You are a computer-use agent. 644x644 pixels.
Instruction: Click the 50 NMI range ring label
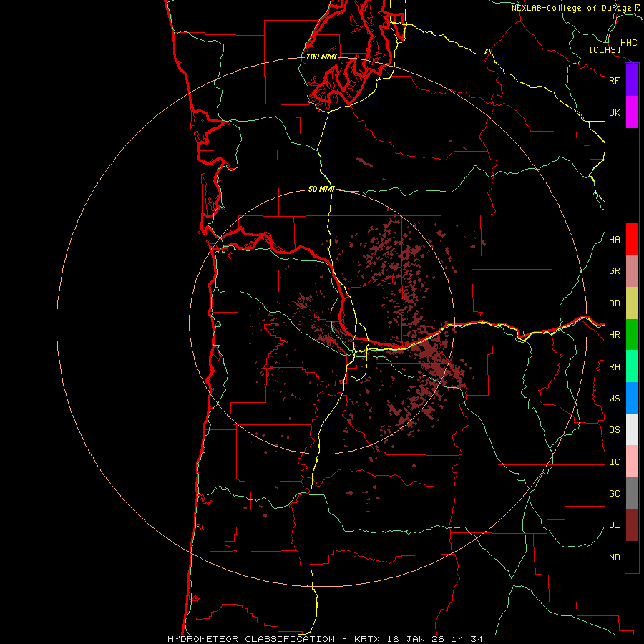[x=321, y=189]
